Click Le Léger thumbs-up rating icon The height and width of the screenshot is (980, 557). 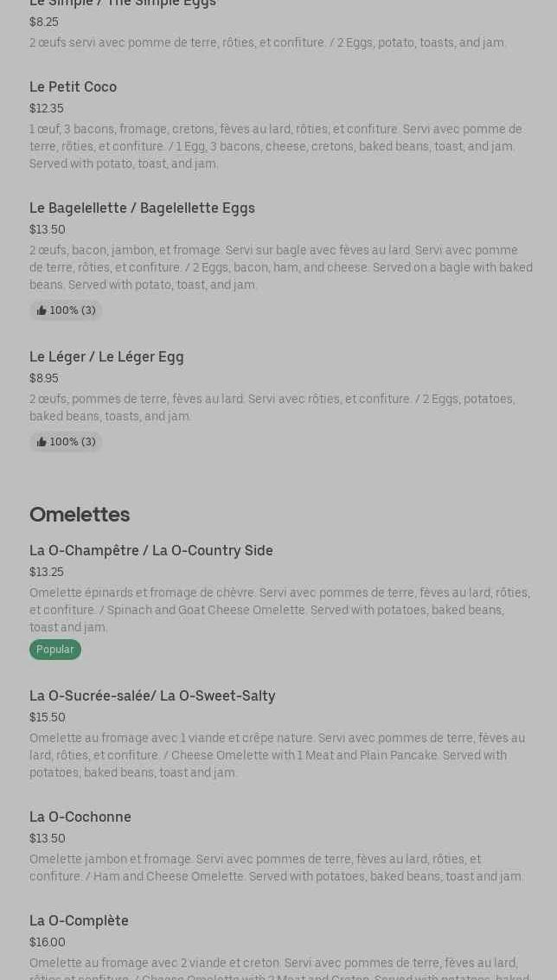(42, 442)
